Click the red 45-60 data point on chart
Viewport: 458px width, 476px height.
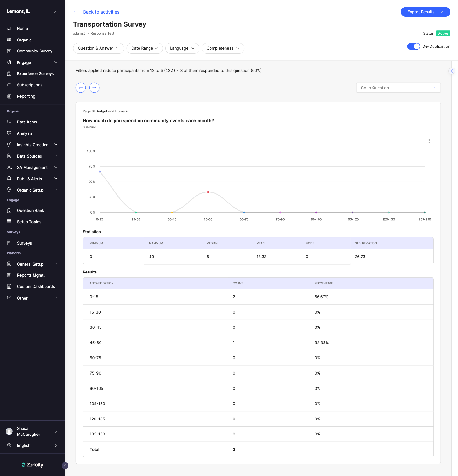click(x=208, y=192)
